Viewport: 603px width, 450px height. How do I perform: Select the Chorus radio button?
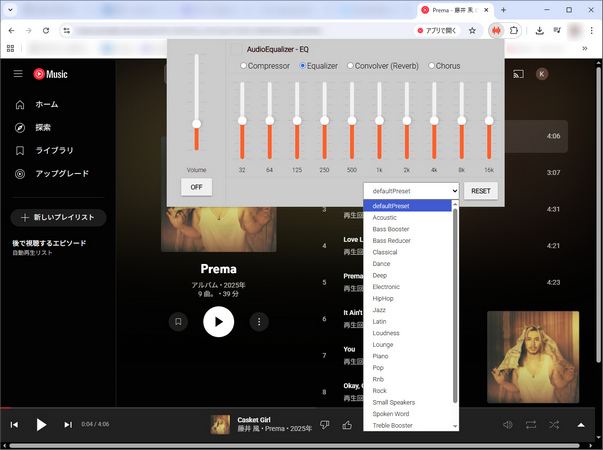431,66
